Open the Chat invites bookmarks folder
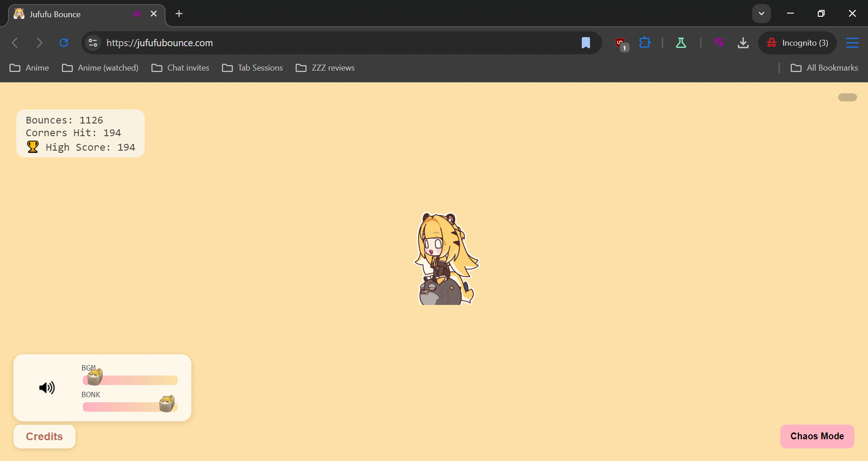The image size is (868, 461). click(x=180, y=68)
